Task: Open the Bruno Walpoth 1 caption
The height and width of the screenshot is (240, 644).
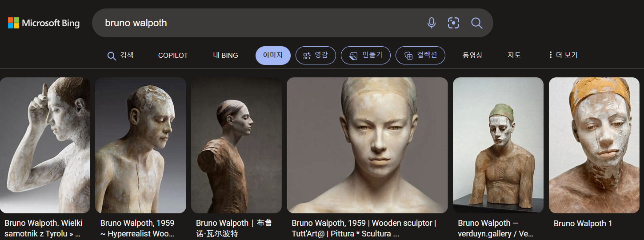Action: click(583, 224)
